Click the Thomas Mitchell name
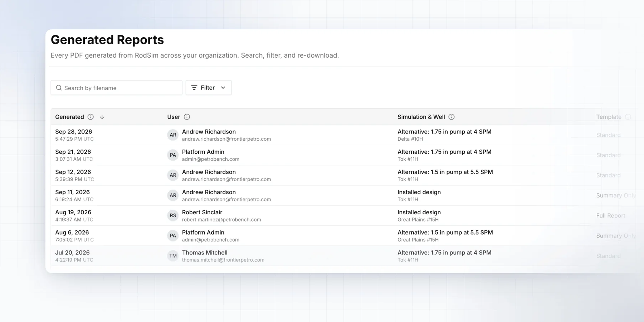Viewport: 644px width, 322px height. [205, 253]
